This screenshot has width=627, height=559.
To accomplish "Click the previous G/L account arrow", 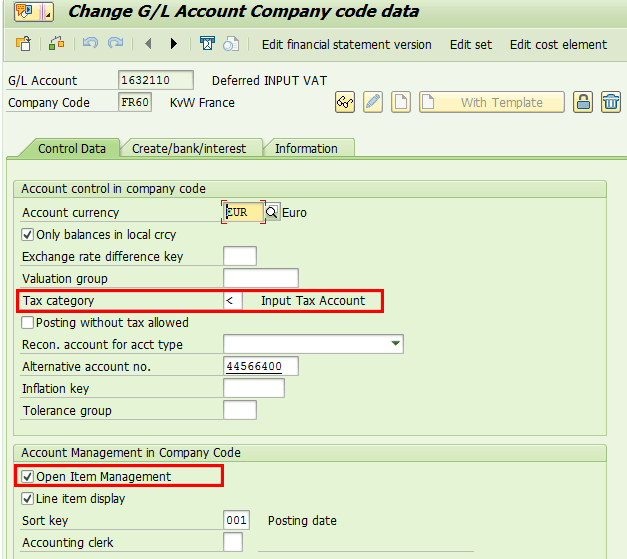I will pos(149,44).
